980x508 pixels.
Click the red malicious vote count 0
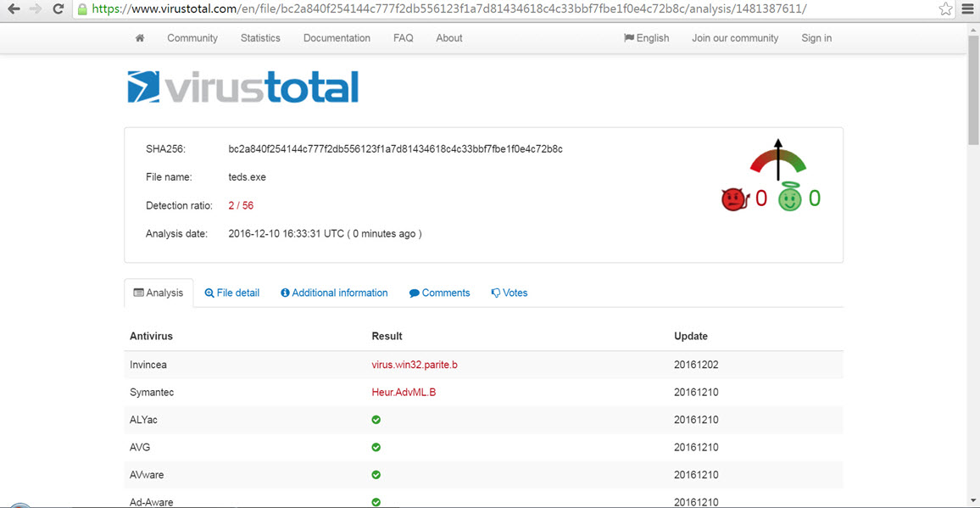click(760, 198)
